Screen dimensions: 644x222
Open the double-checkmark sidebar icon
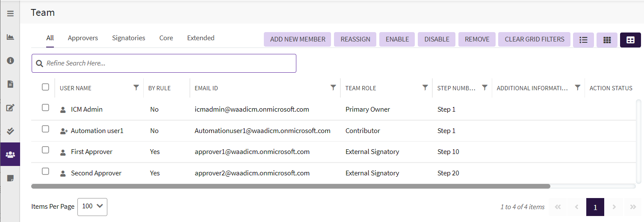[x=10, y=131]
